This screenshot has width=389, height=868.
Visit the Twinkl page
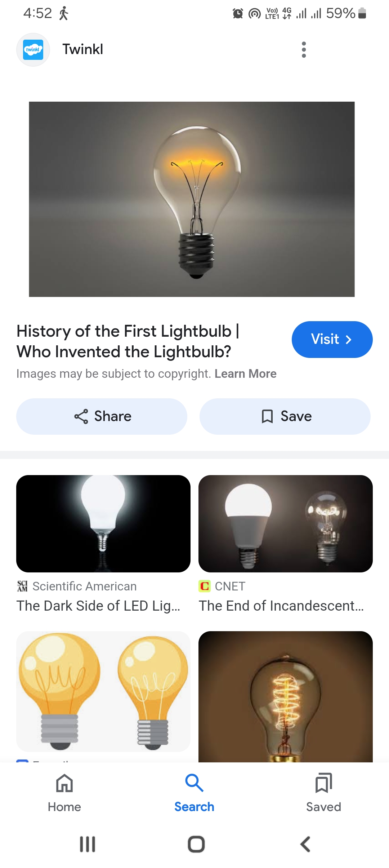[x=332, y=339]
